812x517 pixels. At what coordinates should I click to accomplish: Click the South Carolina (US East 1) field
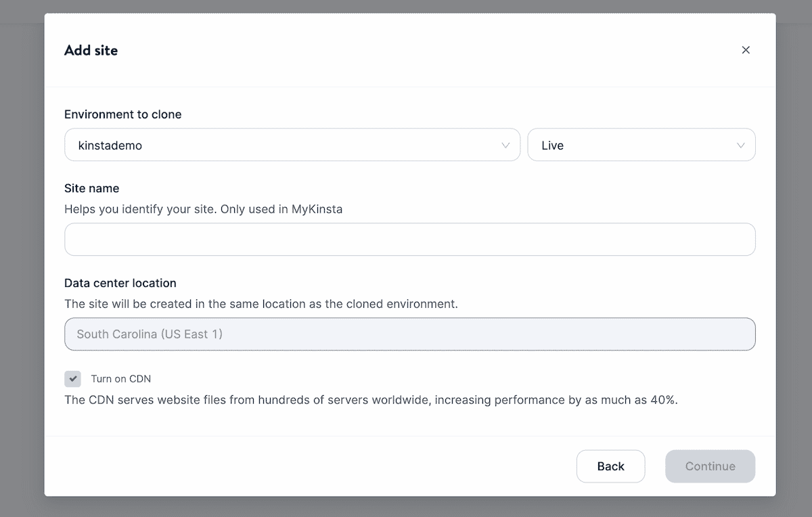point(409,334)
